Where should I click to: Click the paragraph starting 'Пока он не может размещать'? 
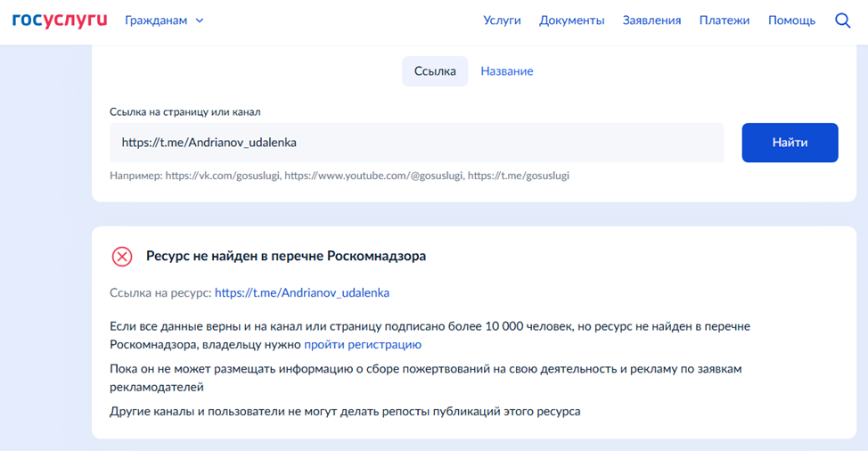point(426,378)
